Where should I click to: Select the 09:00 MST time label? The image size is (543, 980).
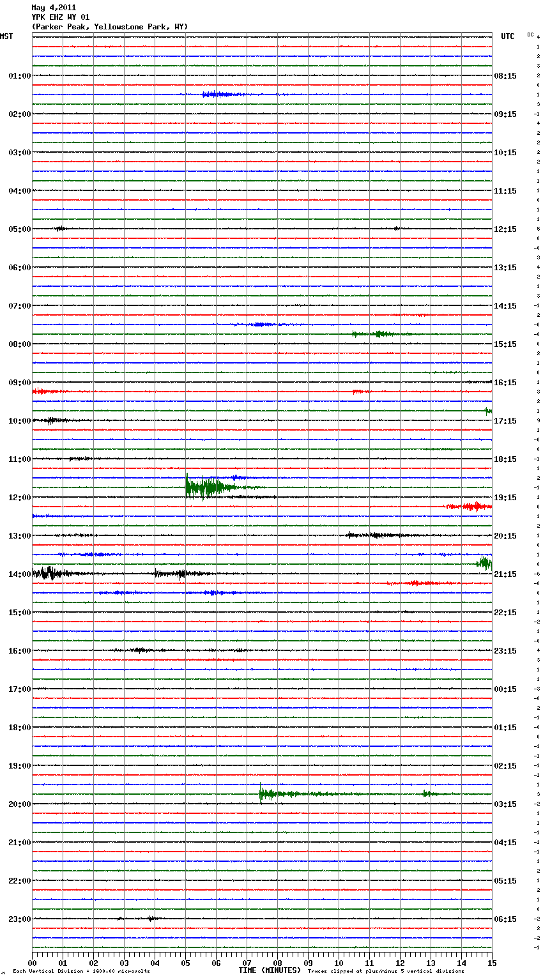click(19, 382)
